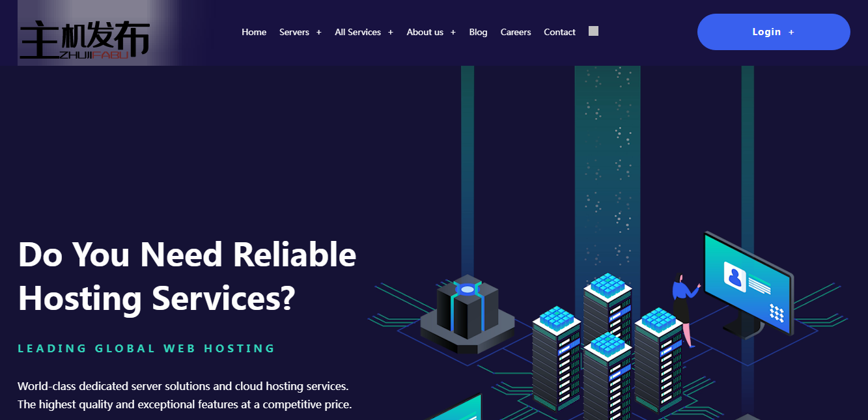Click the dotted keypad icon on the monitor
This screenshot has height=420, width=868.
pos(776,313)
